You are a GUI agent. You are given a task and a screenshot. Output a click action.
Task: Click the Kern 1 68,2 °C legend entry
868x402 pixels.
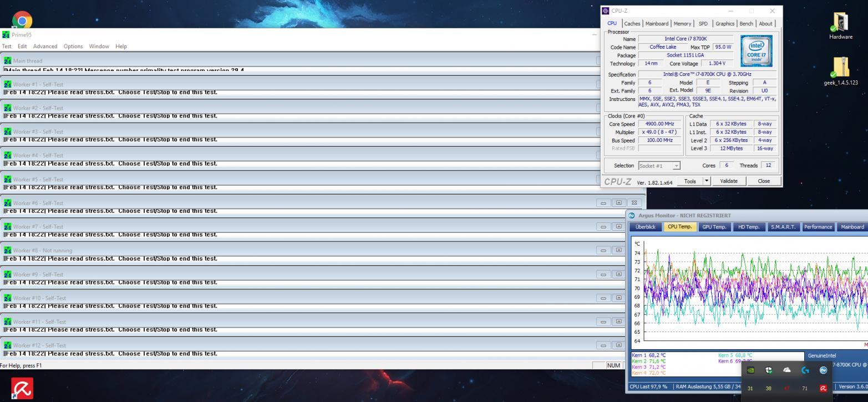648,355
